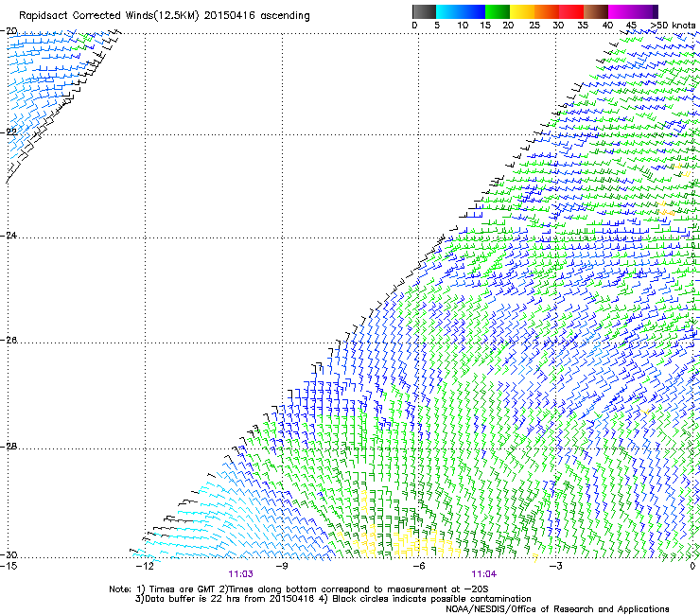700x615 pixels.
Task: Click the legend scale value '25'
Action: pos(534,26)
